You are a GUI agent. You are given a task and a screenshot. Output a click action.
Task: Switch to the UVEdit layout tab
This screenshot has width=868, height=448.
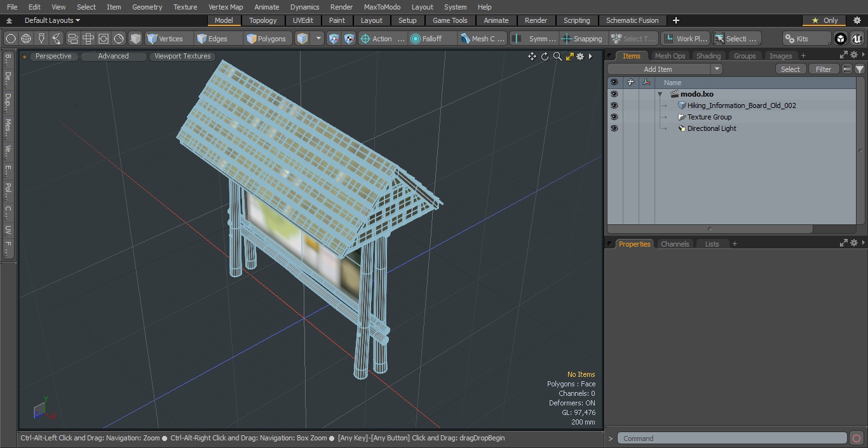(x=303, y=20)
